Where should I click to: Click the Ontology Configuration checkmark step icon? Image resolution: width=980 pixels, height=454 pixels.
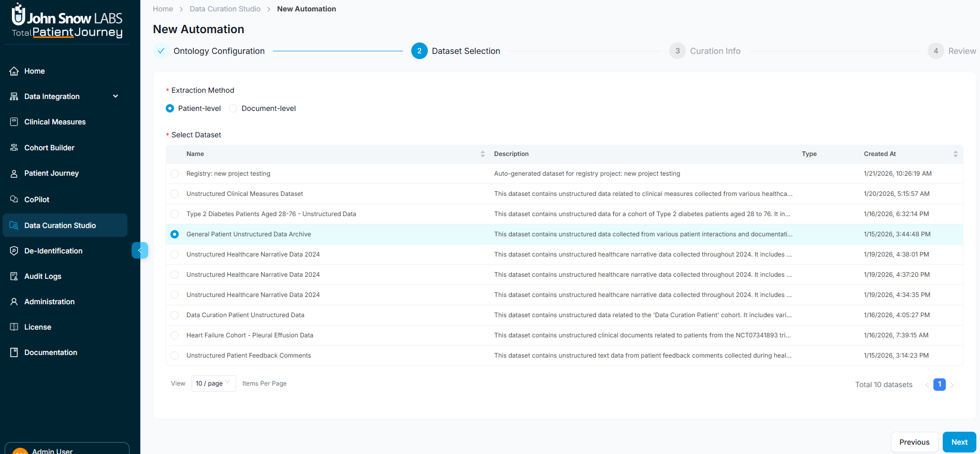(161, 51)
